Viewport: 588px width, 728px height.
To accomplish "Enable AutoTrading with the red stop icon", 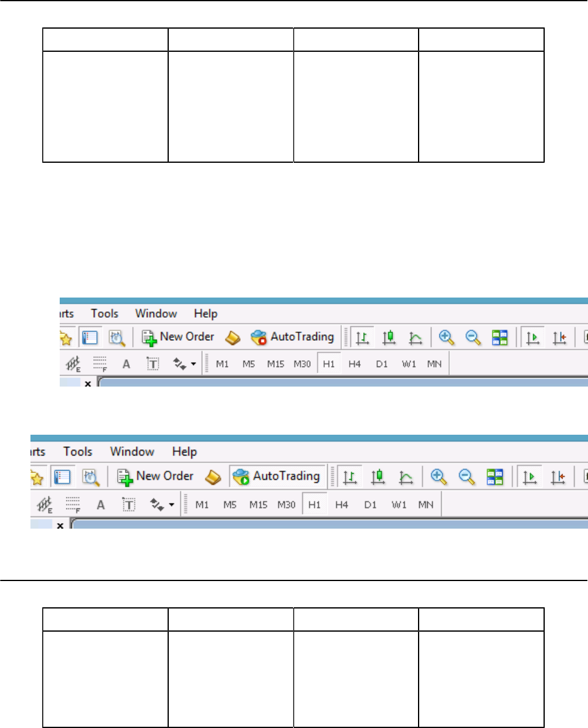I will (292, 337).
